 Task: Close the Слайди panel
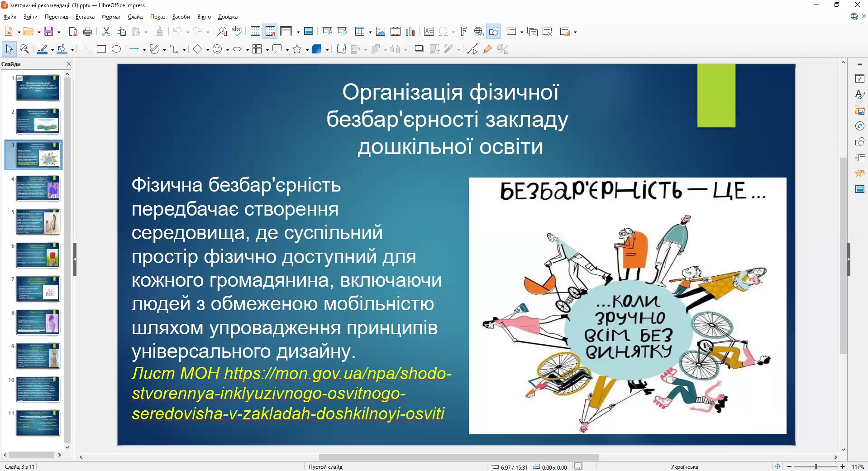pos(69,64)
